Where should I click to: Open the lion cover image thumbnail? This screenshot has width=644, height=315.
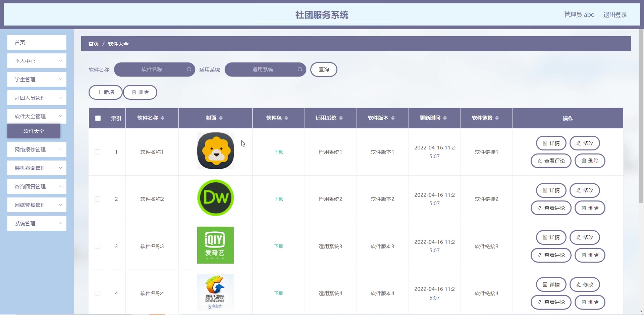click(x=216, y=151)
